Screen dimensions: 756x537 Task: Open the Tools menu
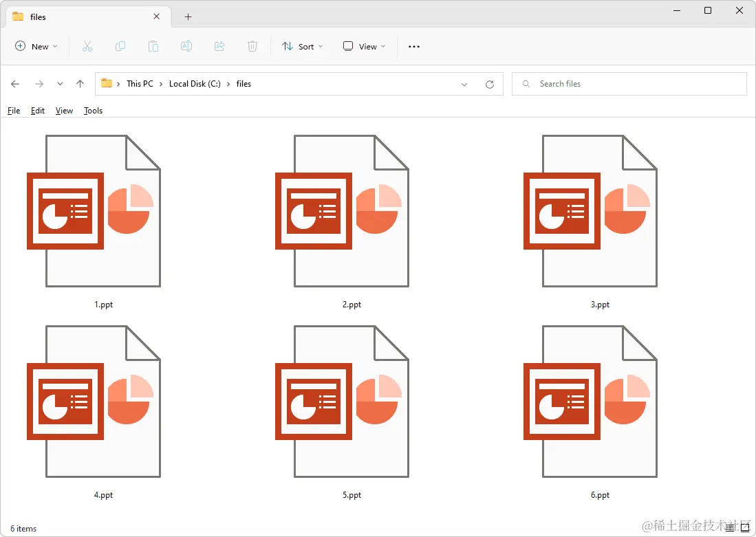point(93,111)
